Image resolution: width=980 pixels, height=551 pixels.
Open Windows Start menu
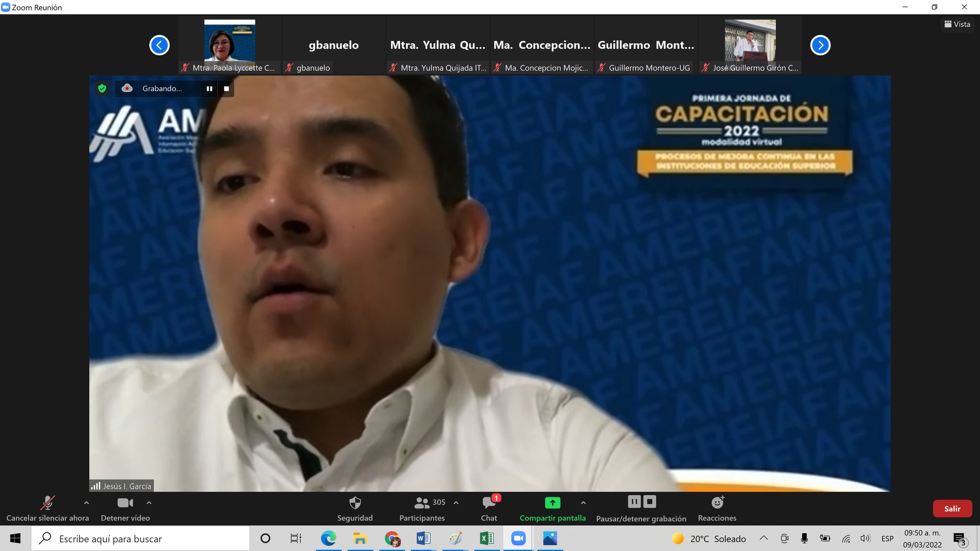(15, 539)
